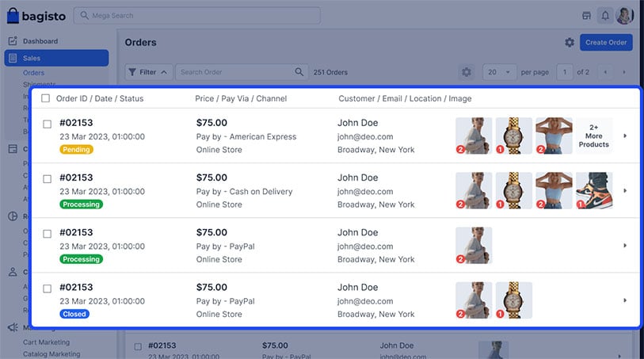Go to previous page arrow
The image size is (644, 359).
point(606,72)
